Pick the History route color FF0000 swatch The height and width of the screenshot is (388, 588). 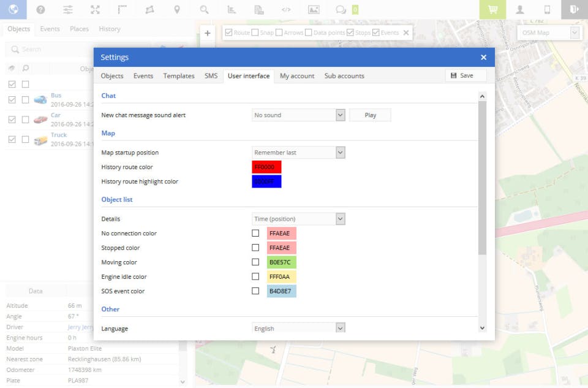click(266, 167)
